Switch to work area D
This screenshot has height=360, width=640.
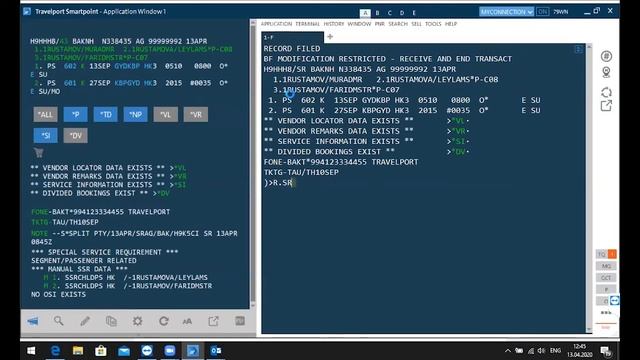point(402,13)
